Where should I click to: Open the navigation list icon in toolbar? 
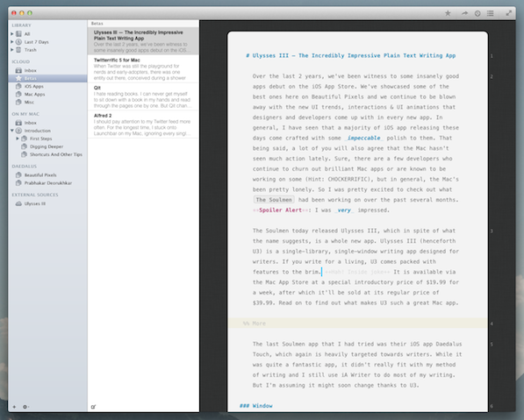point(491,13)
